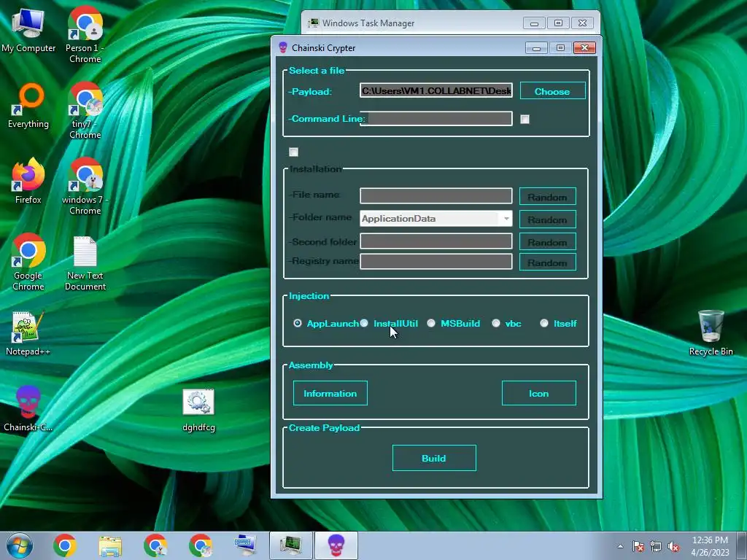Click the muted volume tray icon

point(673,546)
